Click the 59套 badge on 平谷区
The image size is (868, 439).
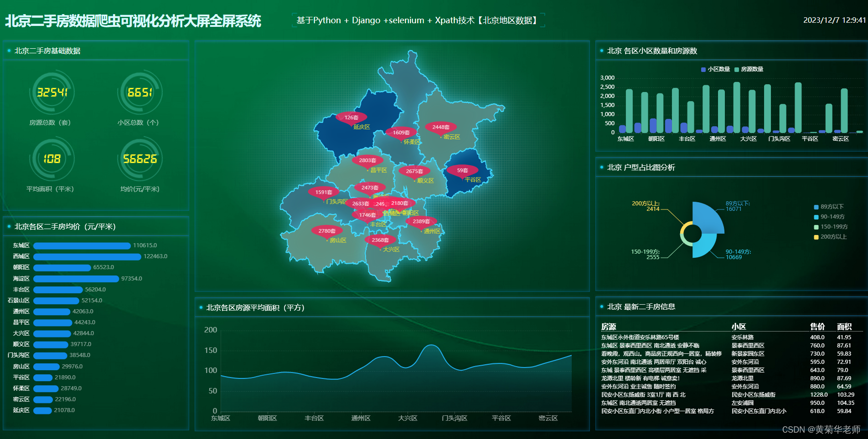463,170
